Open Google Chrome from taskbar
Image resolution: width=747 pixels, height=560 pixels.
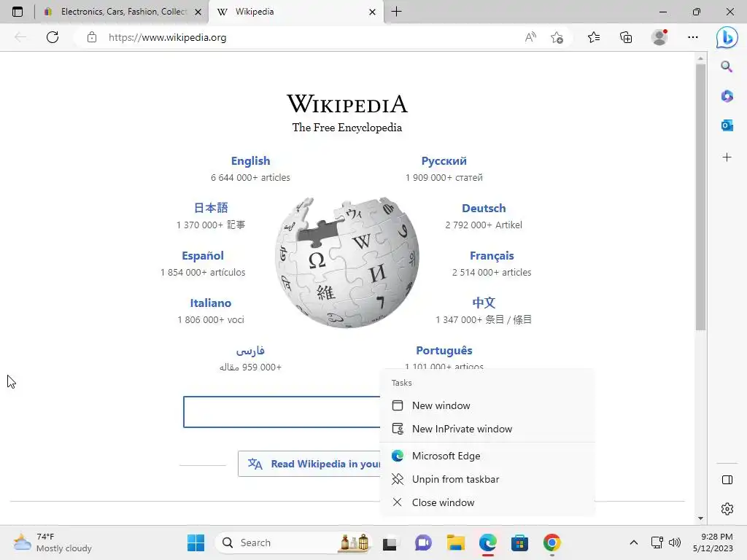point(551,542)
